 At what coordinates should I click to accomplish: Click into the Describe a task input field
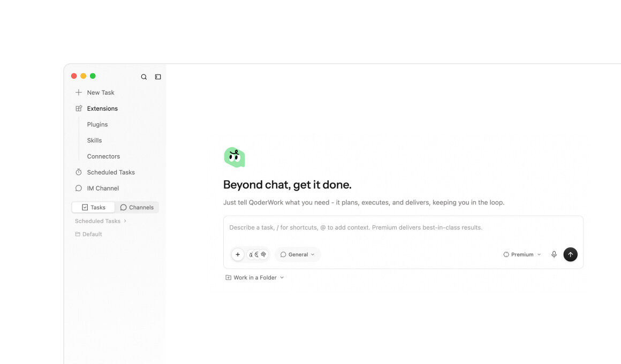[x=403, y=230]
